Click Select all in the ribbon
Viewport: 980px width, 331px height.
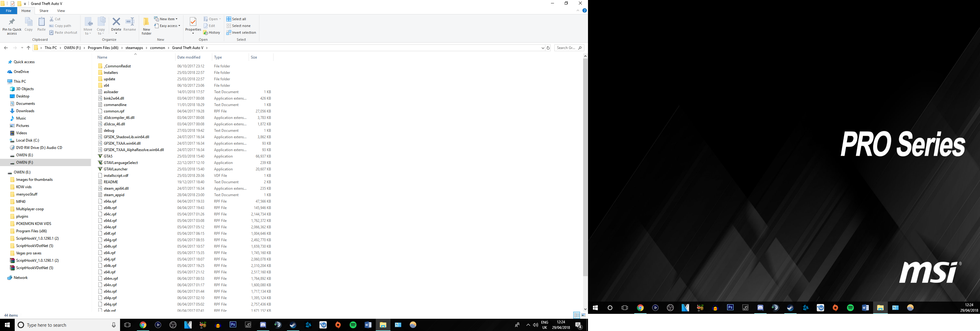point(236,19)
